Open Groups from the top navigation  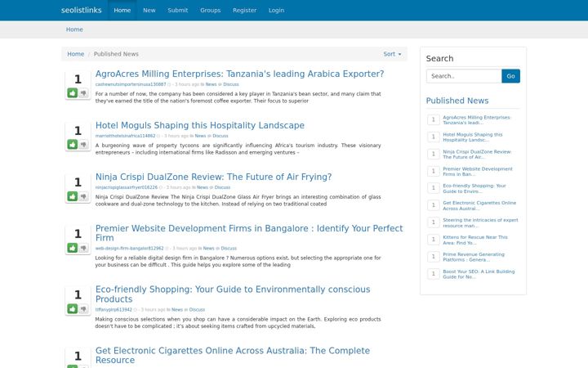[x=211, y=10]
